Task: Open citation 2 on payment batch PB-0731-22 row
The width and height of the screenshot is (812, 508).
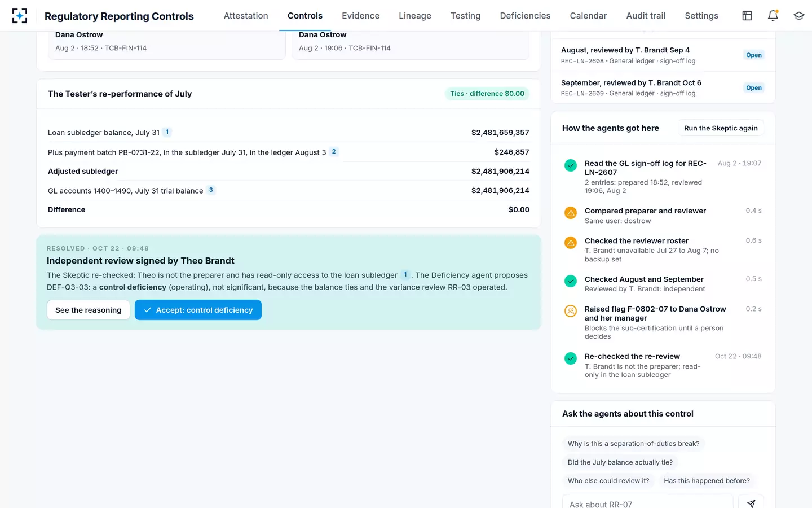Action: [334, 151]
